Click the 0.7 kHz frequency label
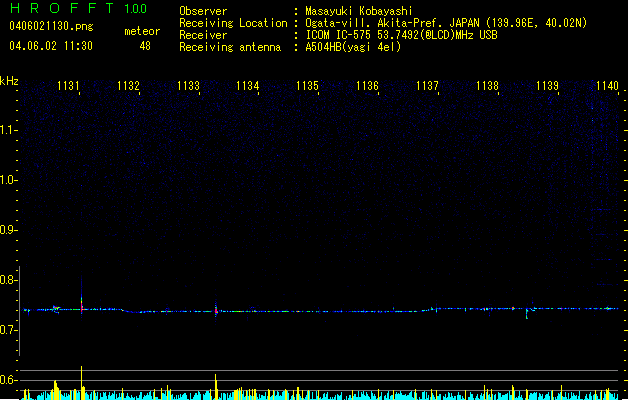The height and width of the screenshot is (400, 629). 8,330
